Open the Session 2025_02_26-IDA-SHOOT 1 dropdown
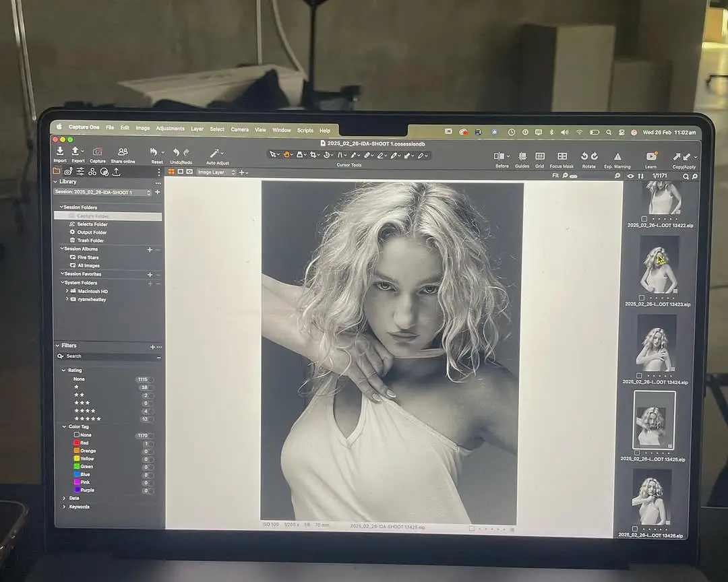The width and height of the screenshot is (728, 582). tap(102, 192)
